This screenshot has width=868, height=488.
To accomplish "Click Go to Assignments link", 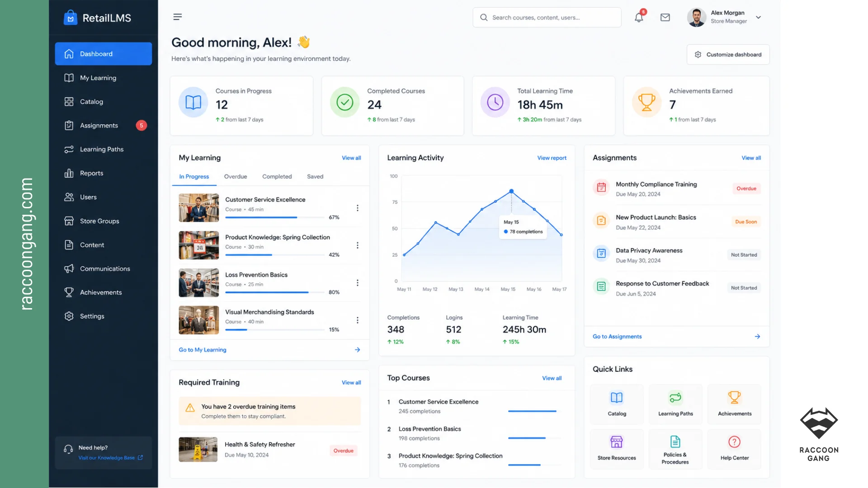I will coord(617,337).
